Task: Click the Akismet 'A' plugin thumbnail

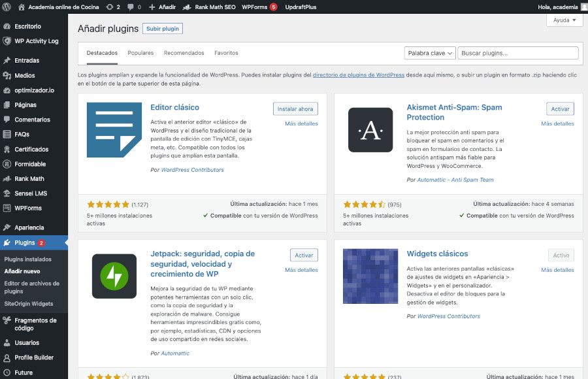Action: (370, 130)
